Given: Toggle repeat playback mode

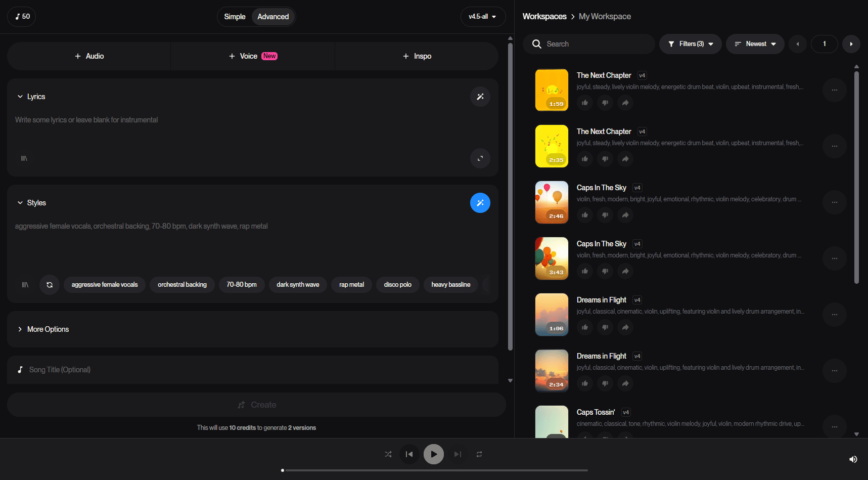Looking at the screenshot, I should 479,454.
